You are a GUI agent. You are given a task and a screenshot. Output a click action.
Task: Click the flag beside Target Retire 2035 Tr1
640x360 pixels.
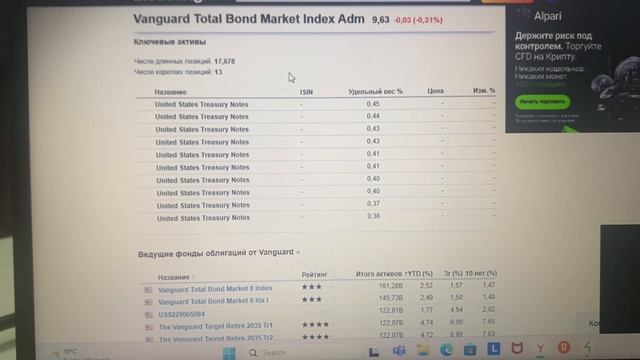point(149,327)
